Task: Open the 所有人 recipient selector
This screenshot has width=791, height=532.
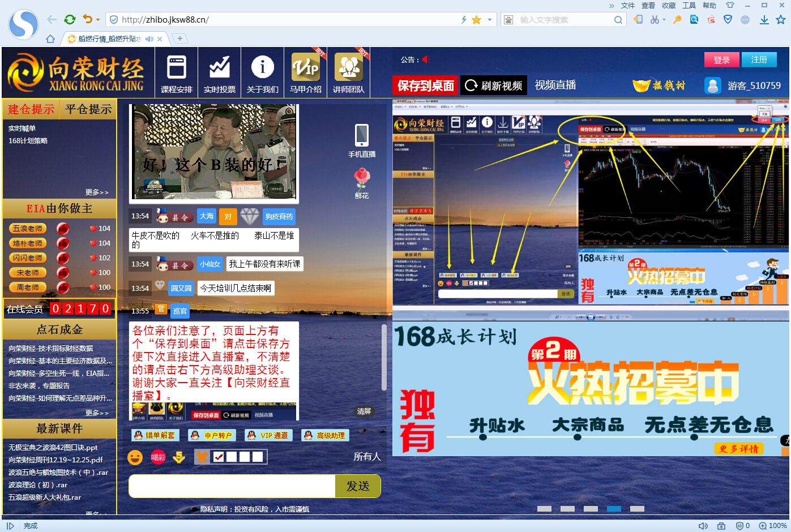Action: 367,457
